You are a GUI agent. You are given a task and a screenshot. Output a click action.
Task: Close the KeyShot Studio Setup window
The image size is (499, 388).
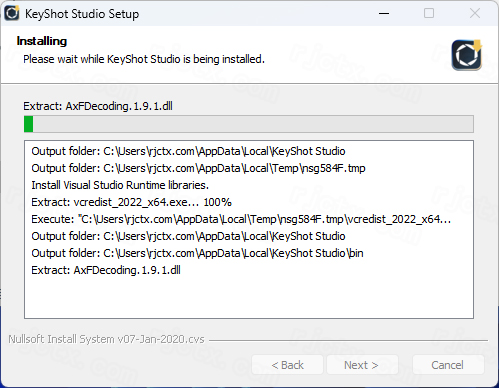click(x=475, y=13)
